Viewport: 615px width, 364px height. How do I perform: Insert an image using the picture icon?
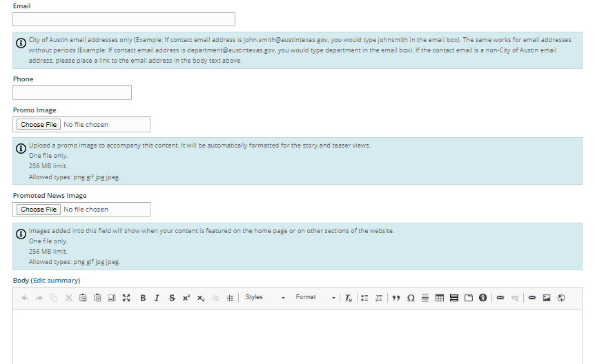pos(547,299)
